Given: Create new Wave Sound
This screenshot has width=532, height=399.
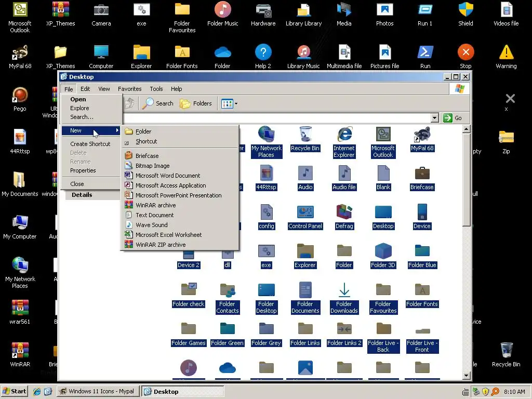Looking at the screenshot, I should tap(180, 224).
